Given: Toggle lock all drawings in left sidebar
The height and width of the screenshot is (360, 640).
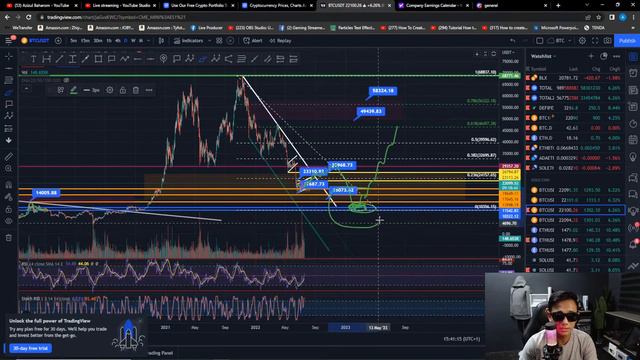Looking at the screenshot, I should coord(9,209).
